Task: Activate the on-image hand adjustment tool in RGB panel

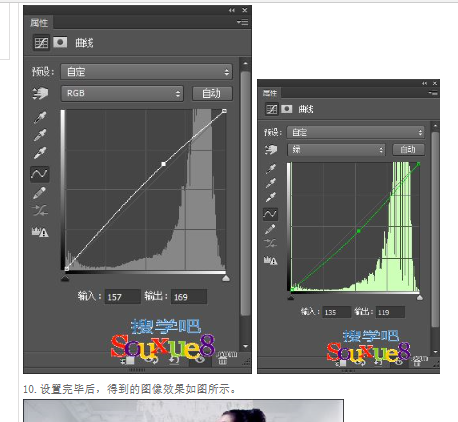Action: [40, 93]
